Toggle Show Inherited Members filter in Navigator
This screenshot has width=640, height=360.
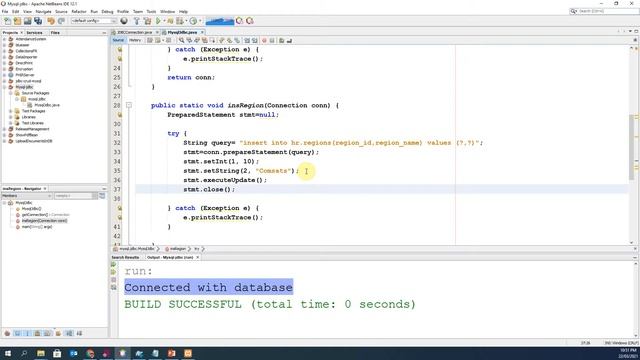7,333
